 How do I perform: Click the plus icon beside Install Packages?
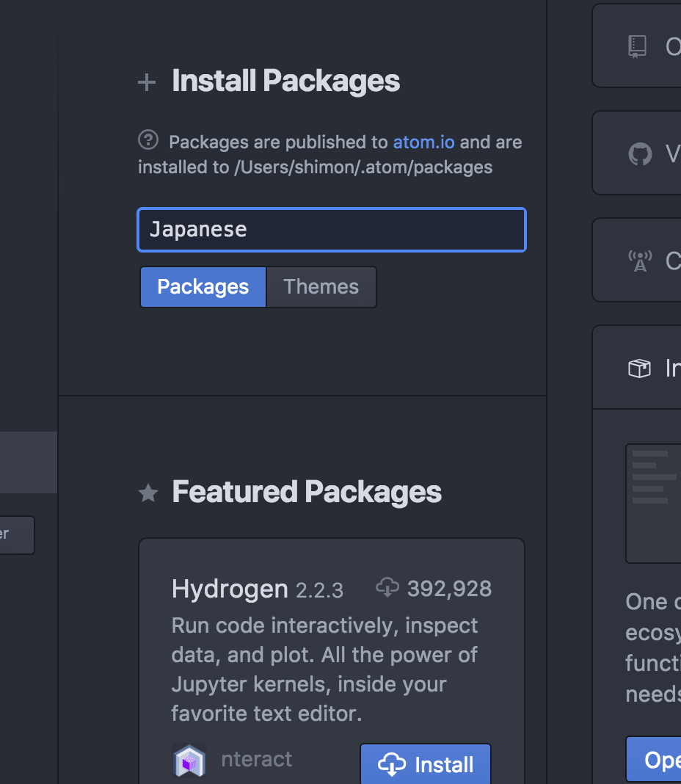(147, 82)
